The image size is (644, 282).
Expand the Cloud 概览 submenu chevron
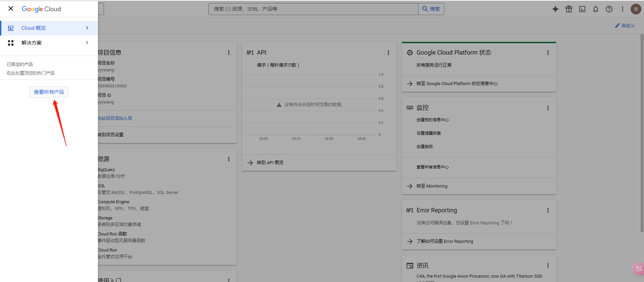[87, 28]
